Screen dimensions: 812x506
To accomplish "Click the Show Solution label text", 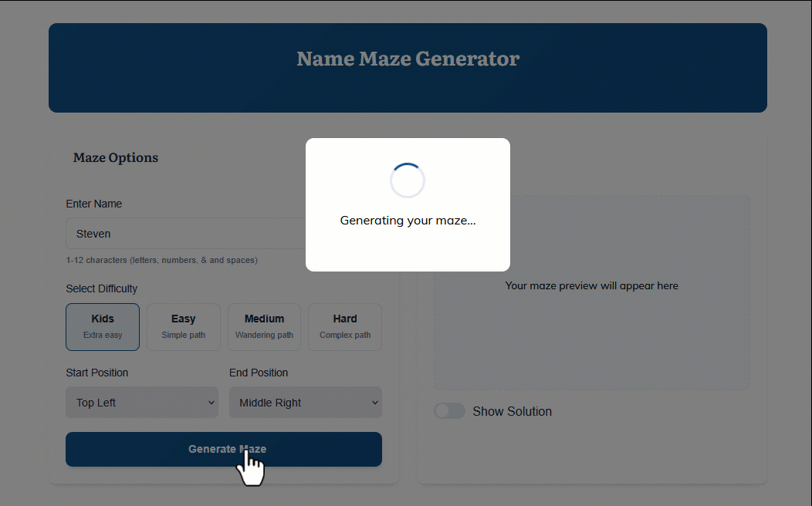I will (512, 411).
